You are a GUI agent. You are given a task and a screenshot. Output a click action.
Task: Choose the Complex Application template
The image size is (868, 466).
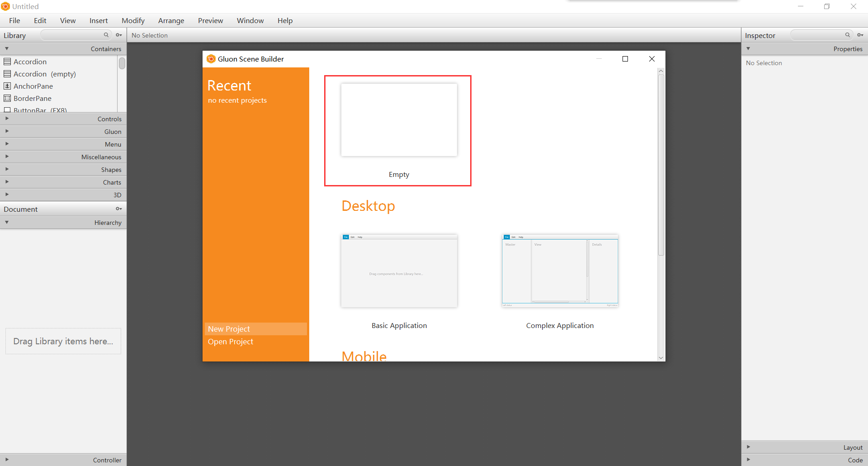click(560, 271)
